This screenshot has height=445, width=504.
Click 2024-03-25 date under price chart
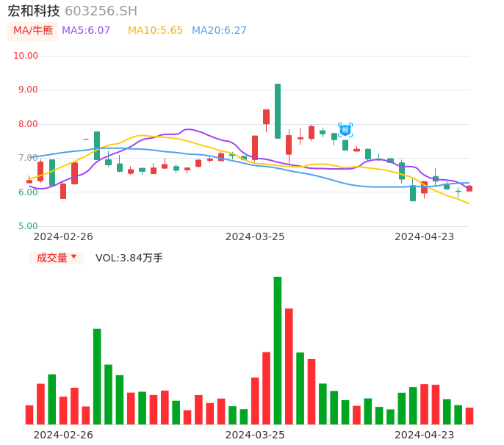click(x=255, y=237)
